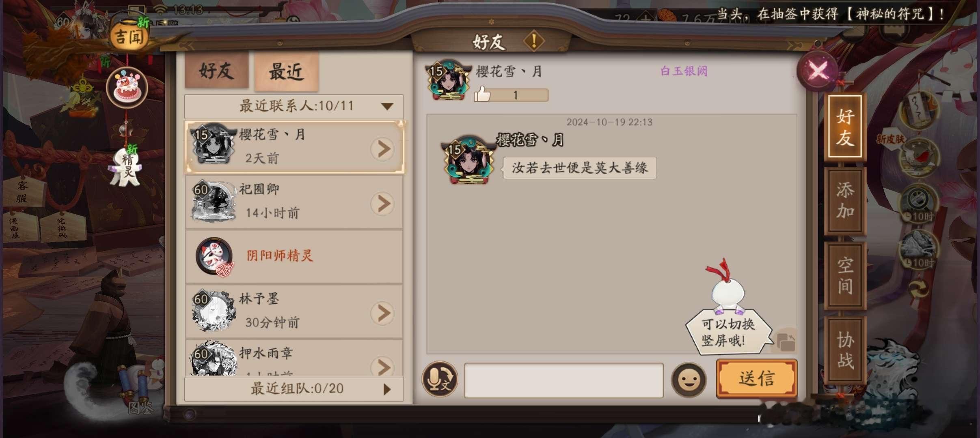Open the birthday cake event icon

click(127, 88)
